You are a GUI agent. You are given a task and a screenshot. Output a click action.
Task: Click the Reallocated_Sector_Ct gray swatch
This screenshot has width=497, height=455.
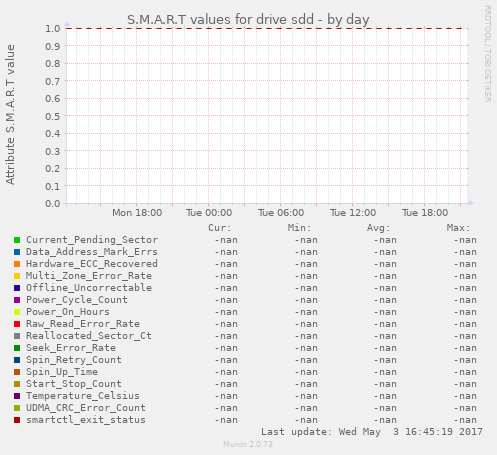tap(17, 336)
